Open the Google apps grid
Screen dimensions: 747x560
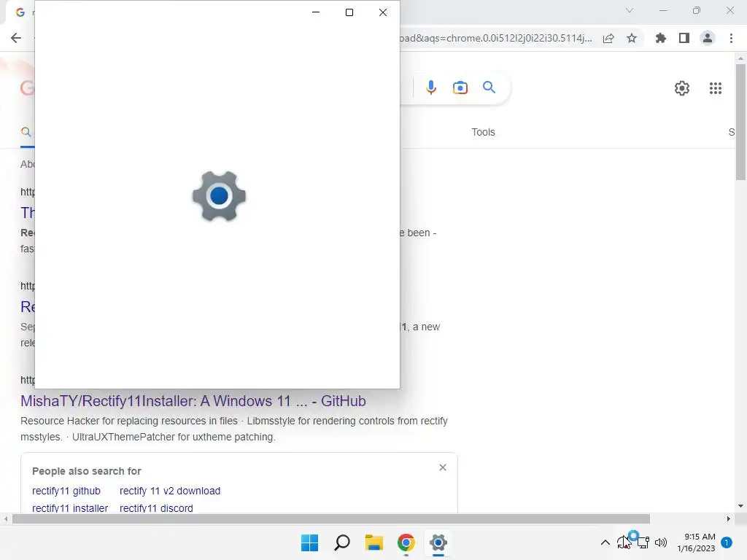[x=716, y=88]
